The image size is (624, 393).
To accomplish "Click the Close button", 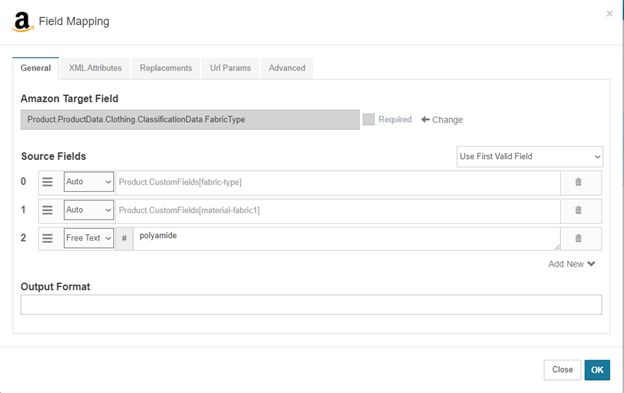I will 562,370.
